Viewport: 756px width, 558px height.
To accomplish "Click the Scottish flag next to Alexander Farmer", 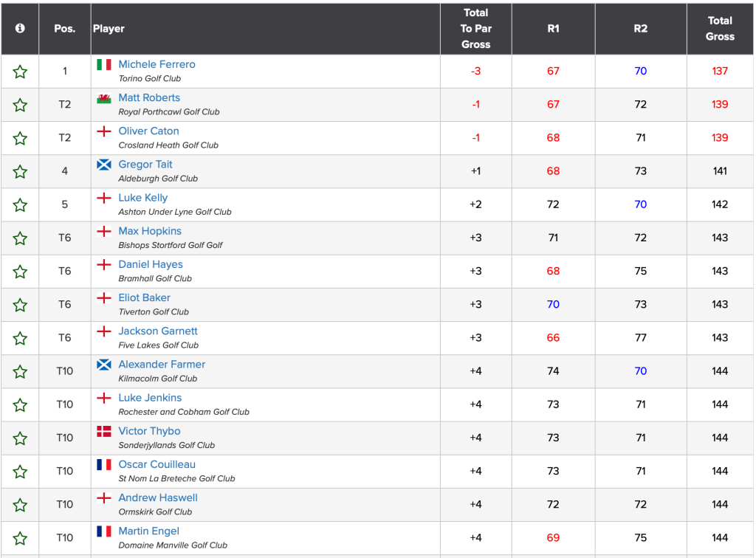I will click(104, 365).
